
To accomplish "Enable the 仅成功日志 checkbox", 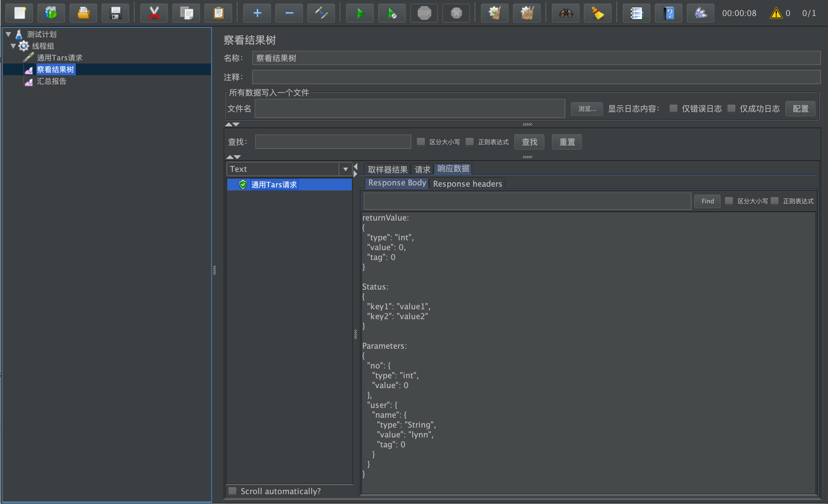I will click(731, 108).
